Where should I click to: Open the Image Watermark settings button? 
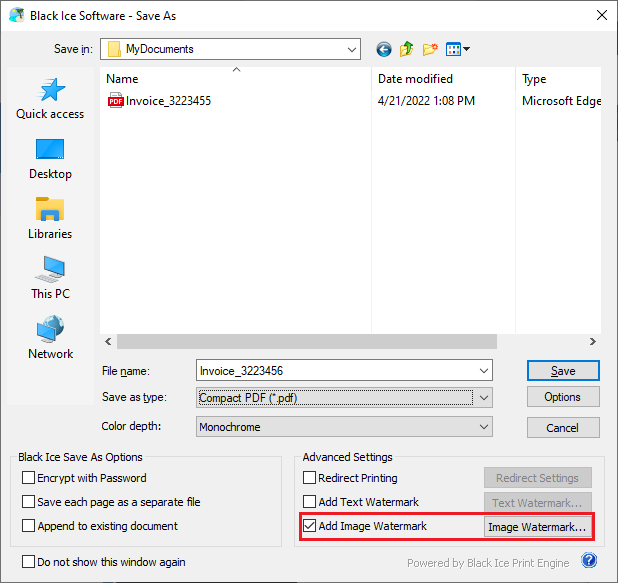[537, 527]
